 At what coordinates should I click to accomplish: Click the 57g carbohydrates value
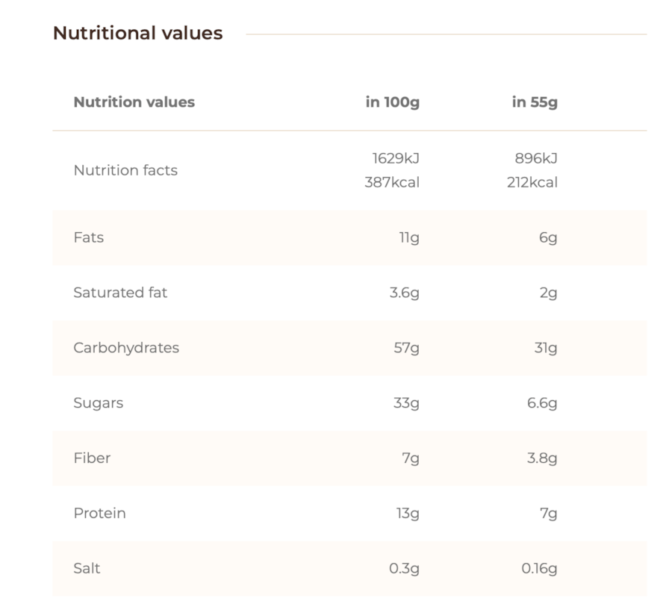(406, 348)
